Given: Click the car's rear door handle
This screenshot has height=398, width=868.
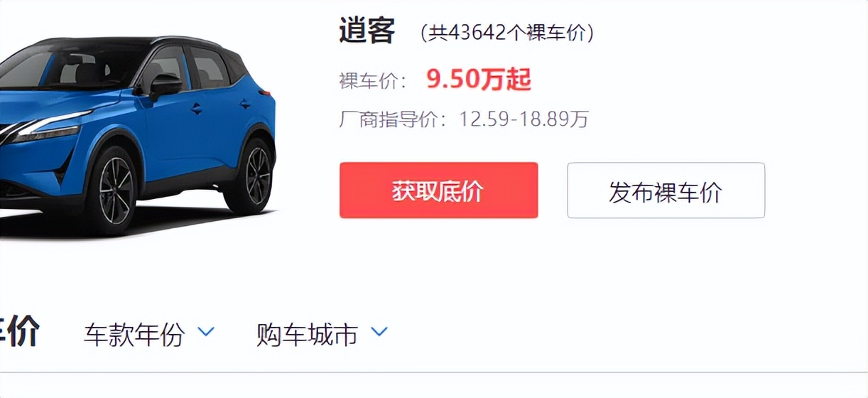Looking at the screenshot, I should click(245, 104).
